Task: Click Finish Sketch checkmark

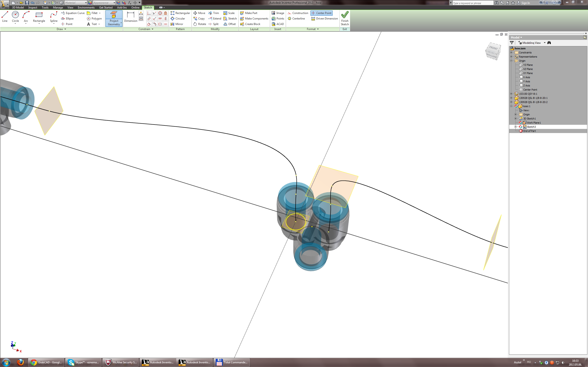Action: (x=345, y=18)
